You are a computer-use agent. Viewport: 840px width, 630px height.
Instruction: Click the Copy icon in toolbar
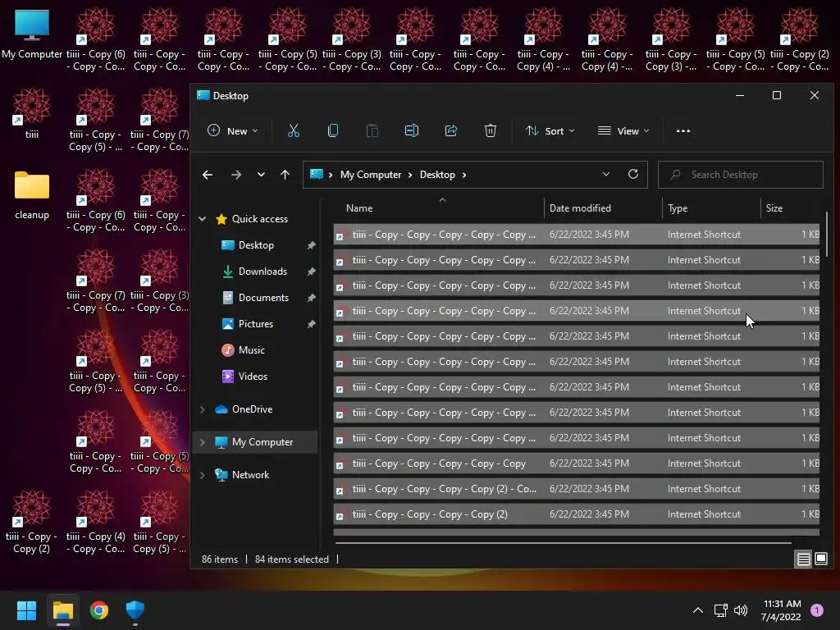[x=333, y=130]
